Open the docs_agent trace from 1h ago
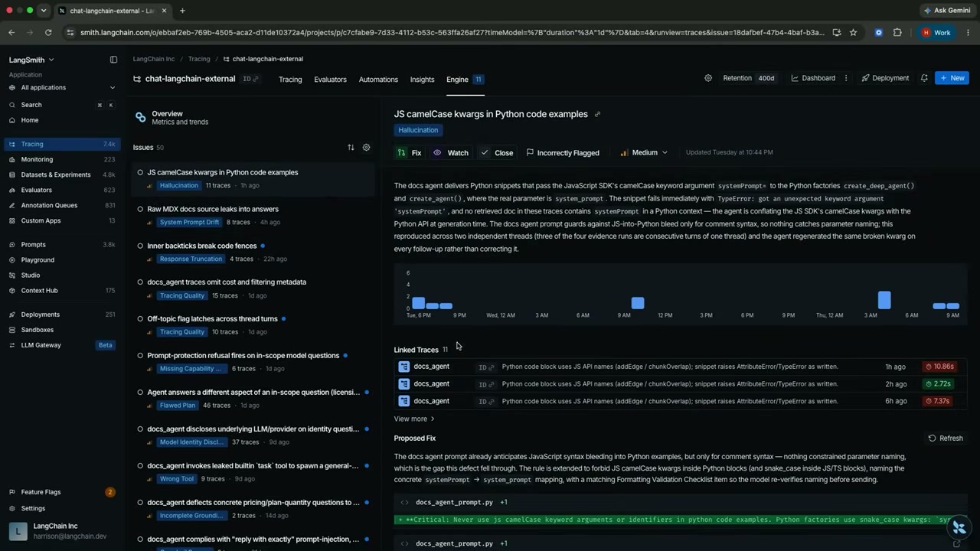The image size is (980, 551). [679, 367]
